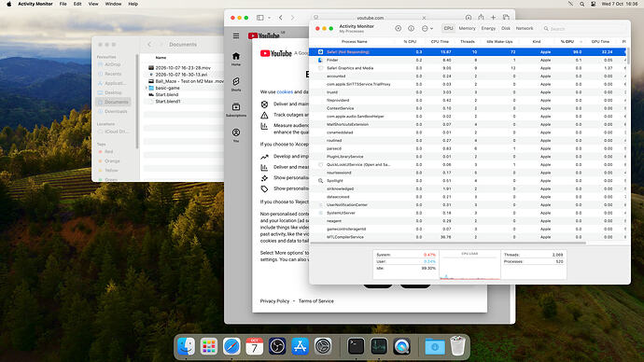Open the Window menu in menu bar
Image resolution: width=644 pixels, height=362 pixels.
coord(113,4)
